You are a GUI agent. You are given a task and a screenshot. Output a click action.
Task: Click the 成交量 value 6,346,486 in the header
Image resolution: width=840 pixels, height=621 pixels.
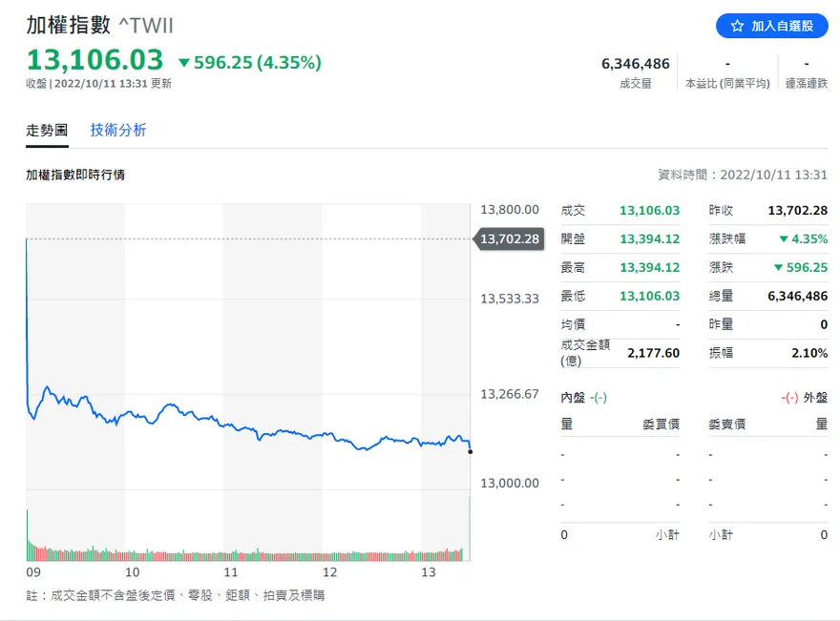point(636,64)
